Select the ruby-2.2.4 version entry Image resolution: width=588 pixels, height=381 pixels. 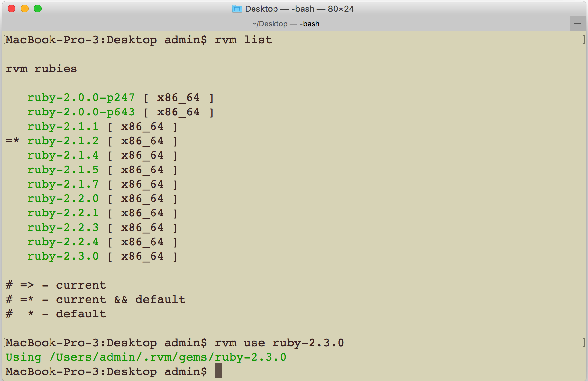click(63, 242)
